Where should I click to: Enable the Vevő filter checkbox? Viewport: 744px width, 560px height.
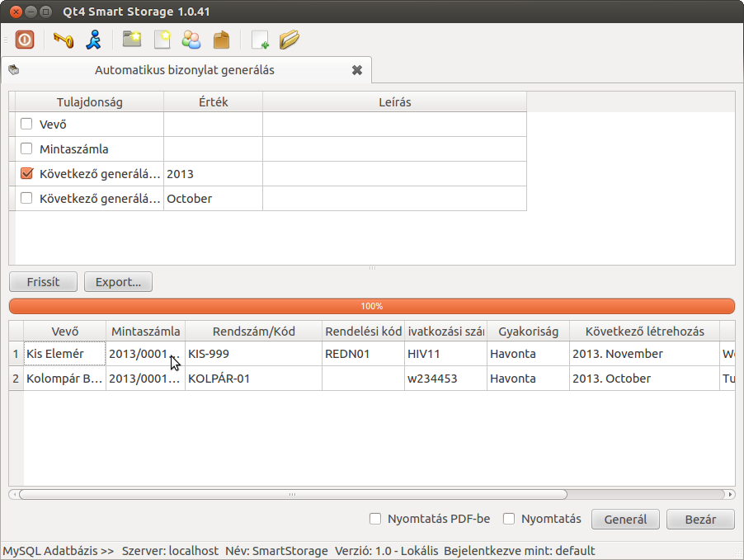pyautogui.click(x=26, y=125)
